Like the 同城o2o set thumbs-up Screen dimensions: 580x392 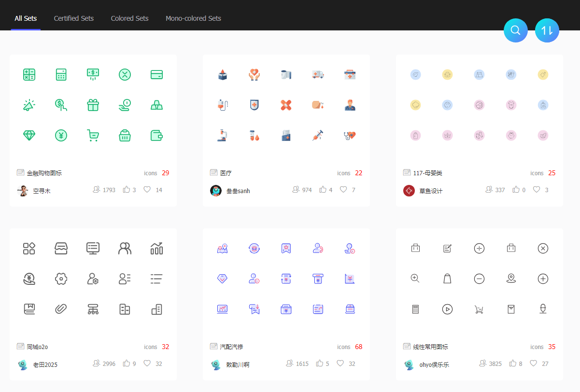point(127,364)
